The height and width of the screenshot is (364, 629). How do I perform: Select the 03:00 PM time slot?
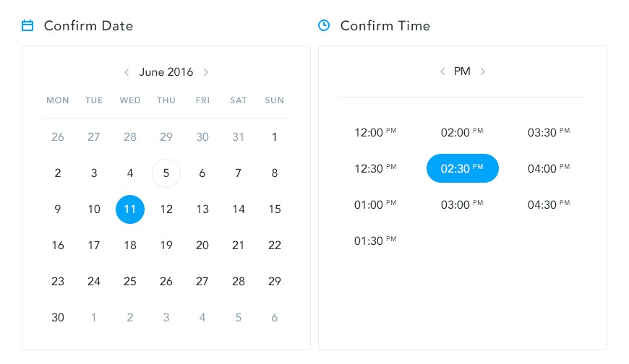click(x=462, y=205)
